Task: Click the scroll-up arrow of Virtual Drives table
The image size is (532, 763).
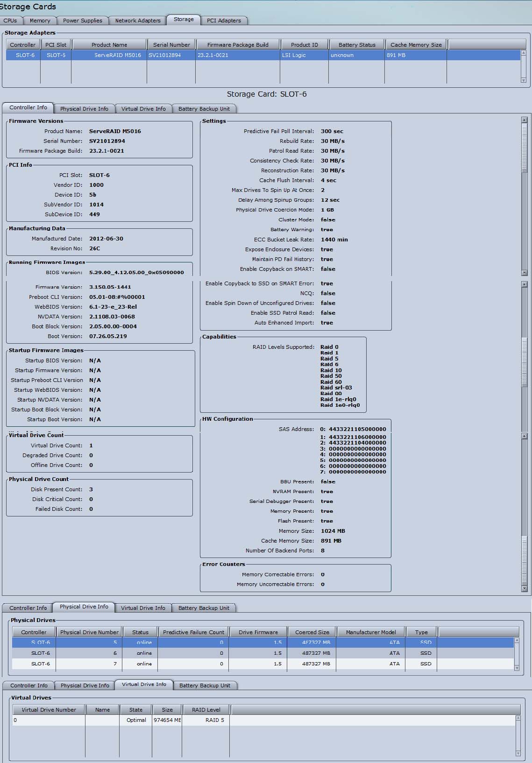Action: pos(518,718)
